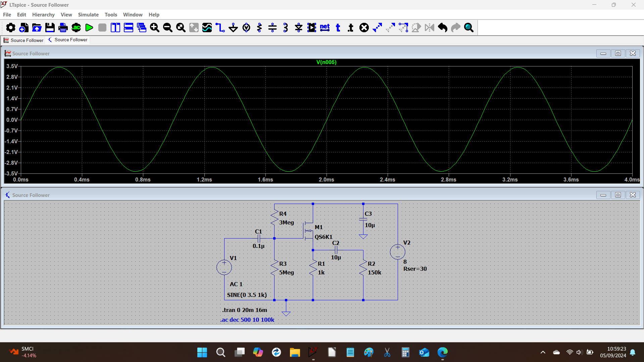Open Microsoft Edge from the taskbar
Screen dimensions: 644x362
[x=443, y=352]
